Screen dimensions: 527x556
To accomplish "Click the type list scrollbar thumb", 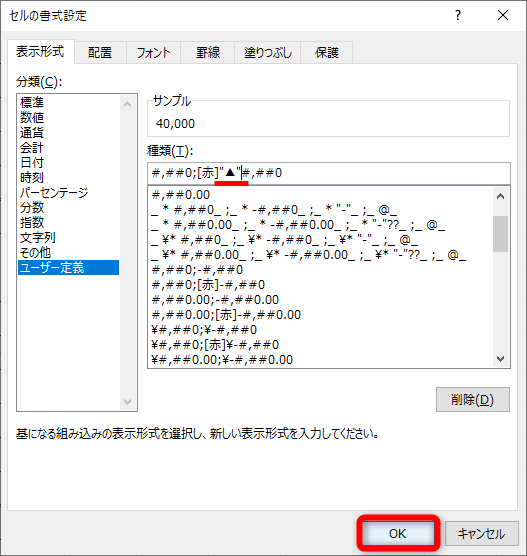I will (x=500, y=234).
